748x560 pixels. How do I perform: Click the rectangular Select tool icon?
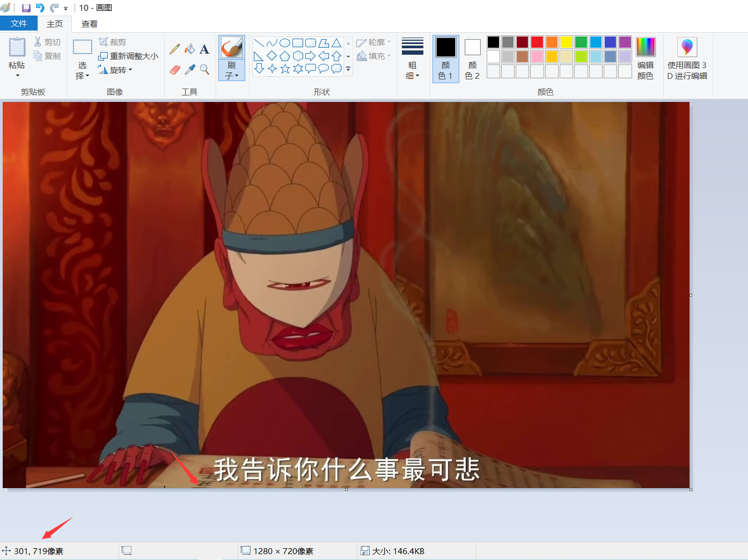coord(82,47)
